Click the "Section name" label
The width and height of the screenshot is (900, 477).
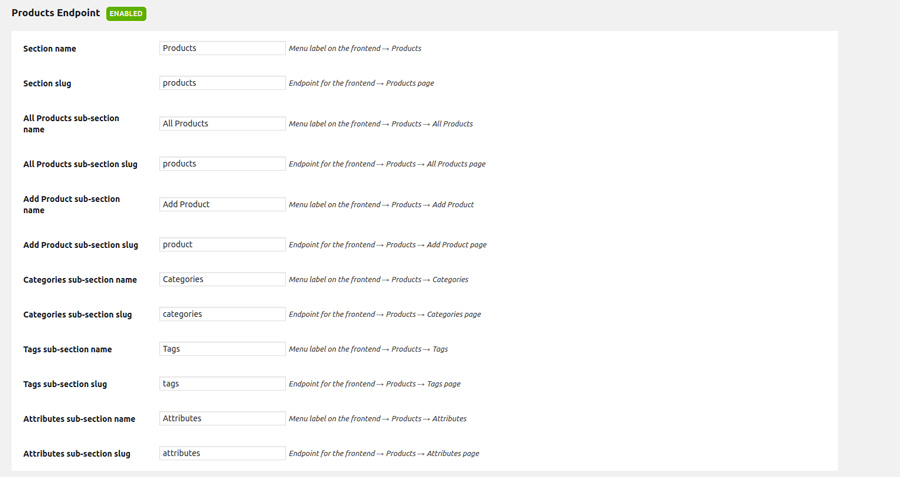click(x=49, y=49)
